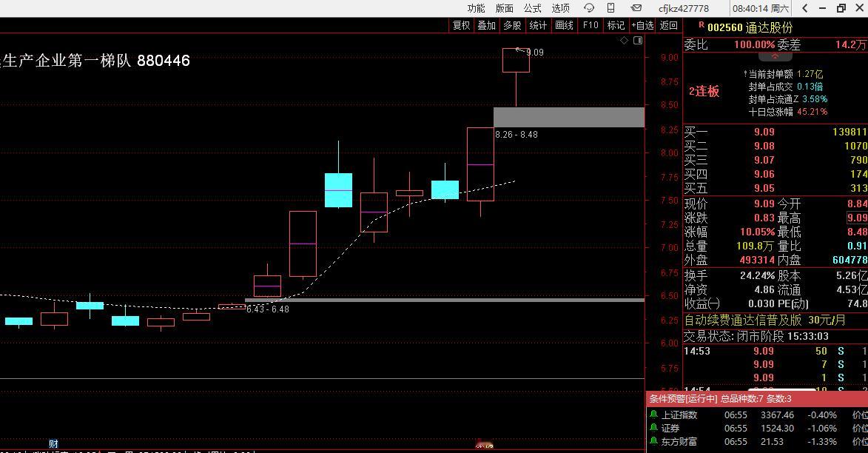The image size is (868, 453).
Task: Click the back arrow chevron in title bar
Action: (805, 8)
